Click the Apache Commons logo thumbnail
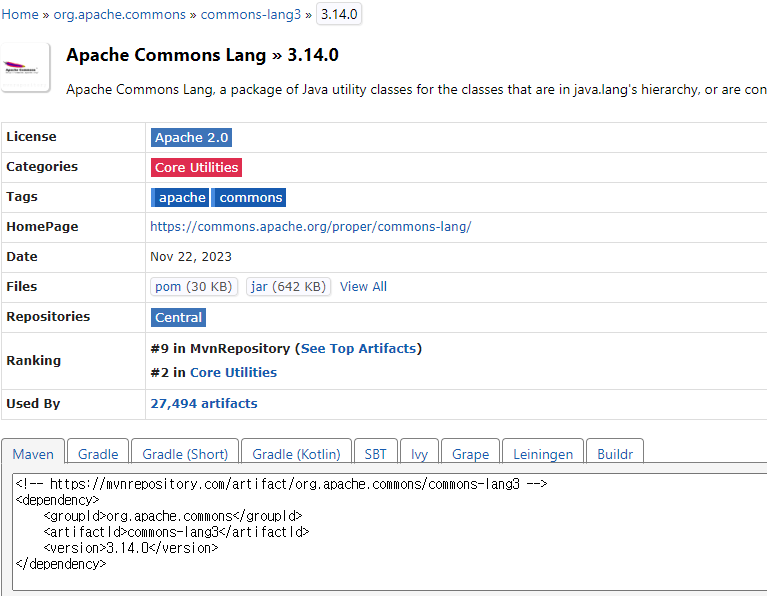The height and width of the screenshot is (596, 767). coord(25,68)
